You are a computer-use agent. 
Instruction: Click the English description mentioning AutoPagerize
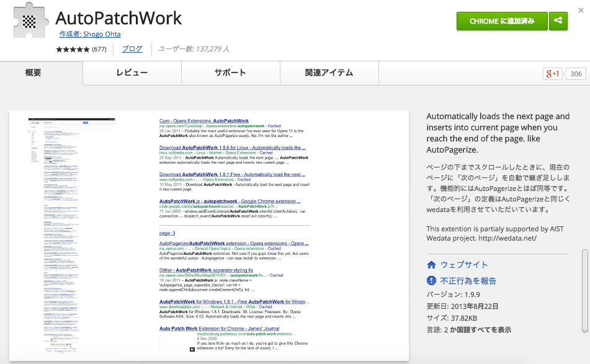click(x=498, y=133)
